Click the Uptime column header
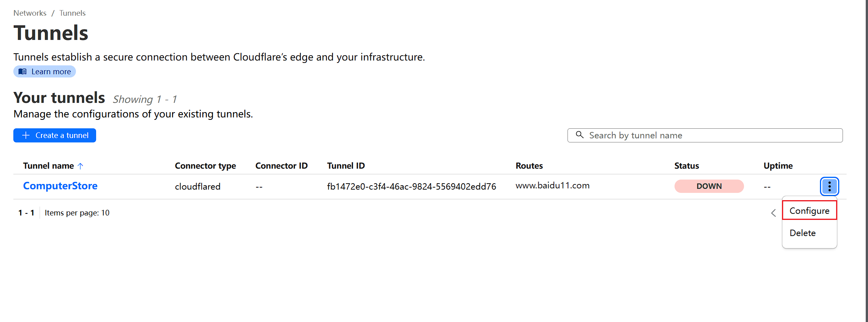 click(778, 166)
